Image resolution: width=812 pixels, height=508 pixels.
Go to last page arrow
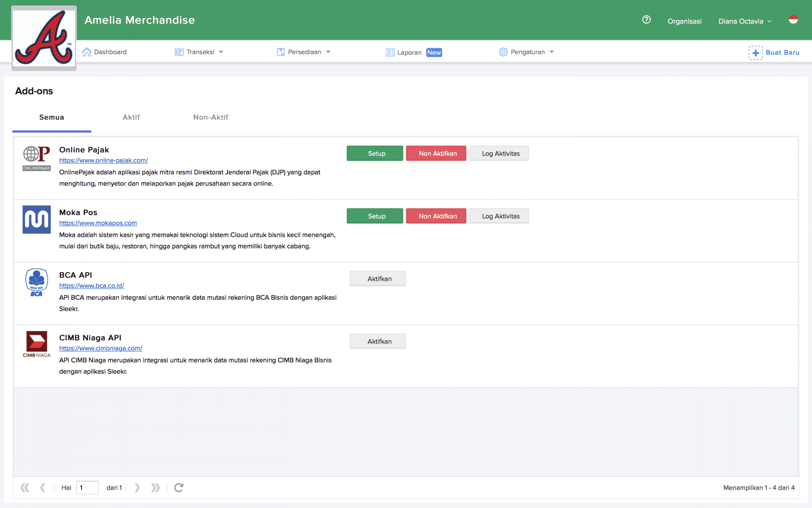click(155, 488)
